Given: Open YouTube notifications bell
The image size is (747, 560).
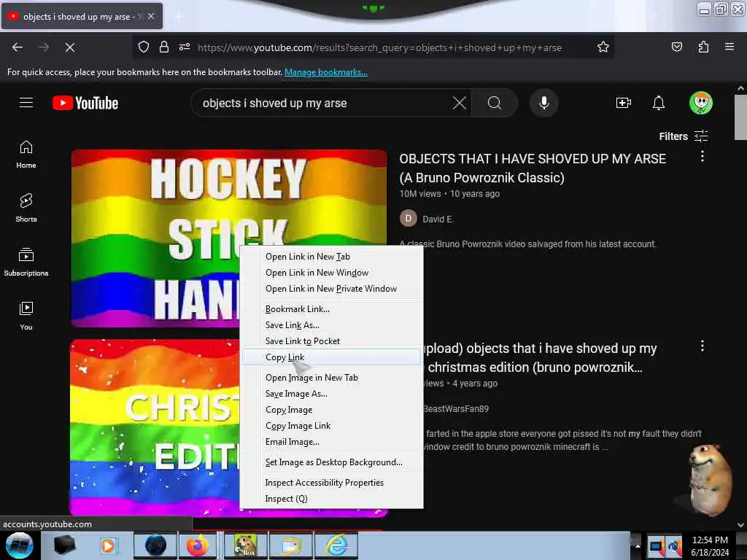Looking at the screenshot, I should coord(659,103).
